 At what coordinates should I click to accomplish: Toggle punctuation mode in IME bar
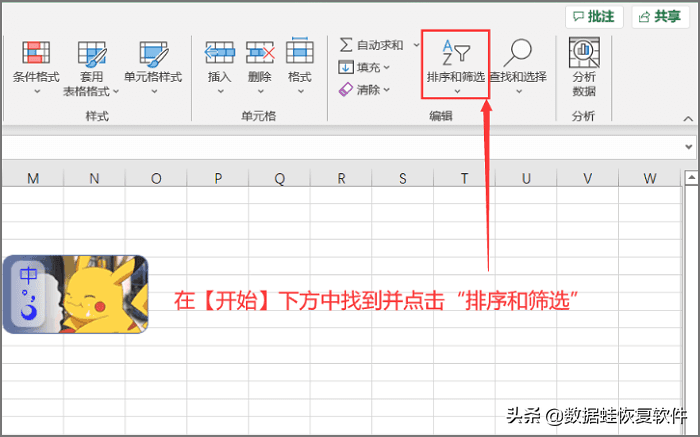tap(29, 295)
